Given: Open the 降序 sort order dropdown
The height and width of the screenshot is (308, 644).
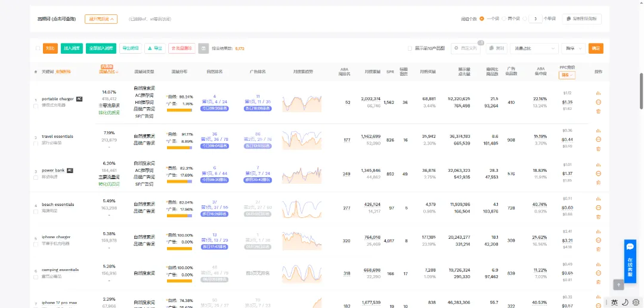Looking at the screenshot, I should click(573, 48).
